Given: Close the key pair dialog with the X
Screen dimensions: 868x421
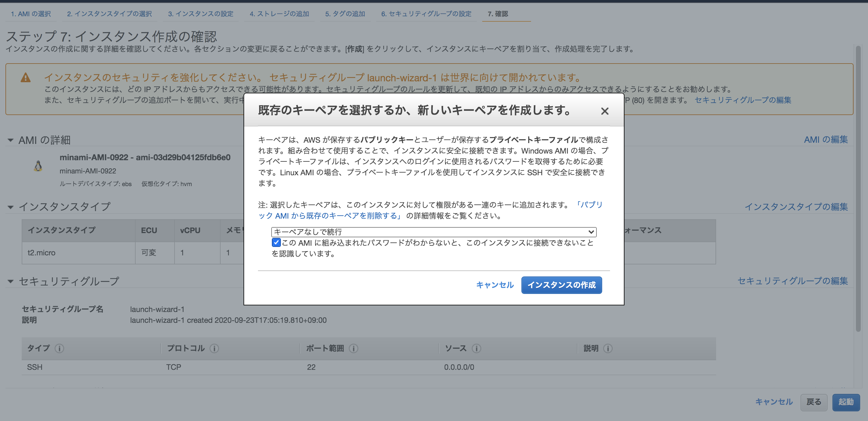Looking at the screenshot, I should click(x=605, y=111).
